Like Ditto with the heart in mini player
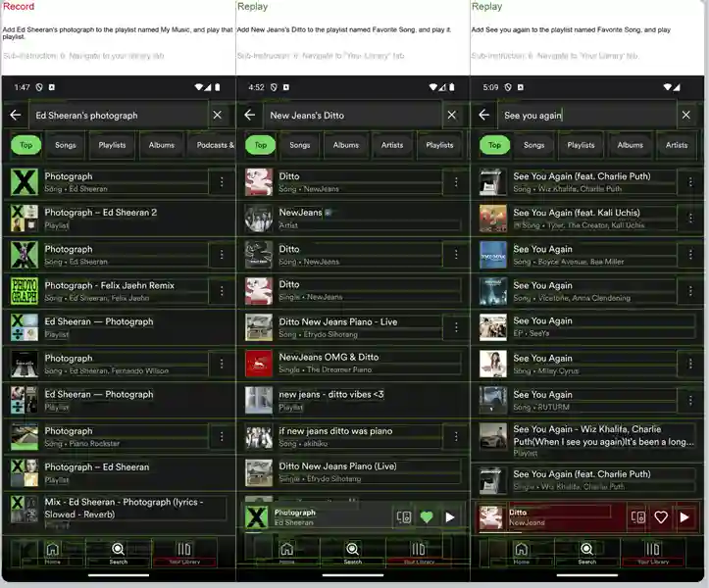The width and height of the screenshot is (709, 588). 661,517
